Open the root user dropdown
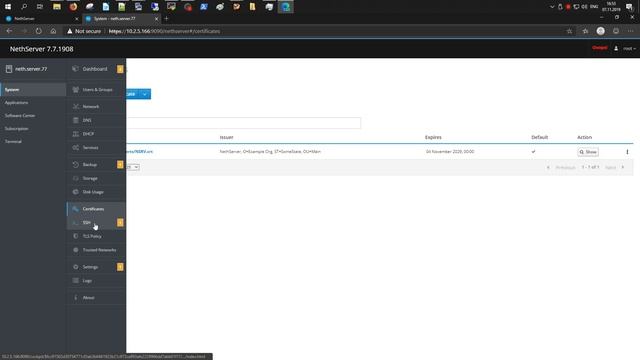The height and width of the screenshot is (360, 640). (629, 49)
